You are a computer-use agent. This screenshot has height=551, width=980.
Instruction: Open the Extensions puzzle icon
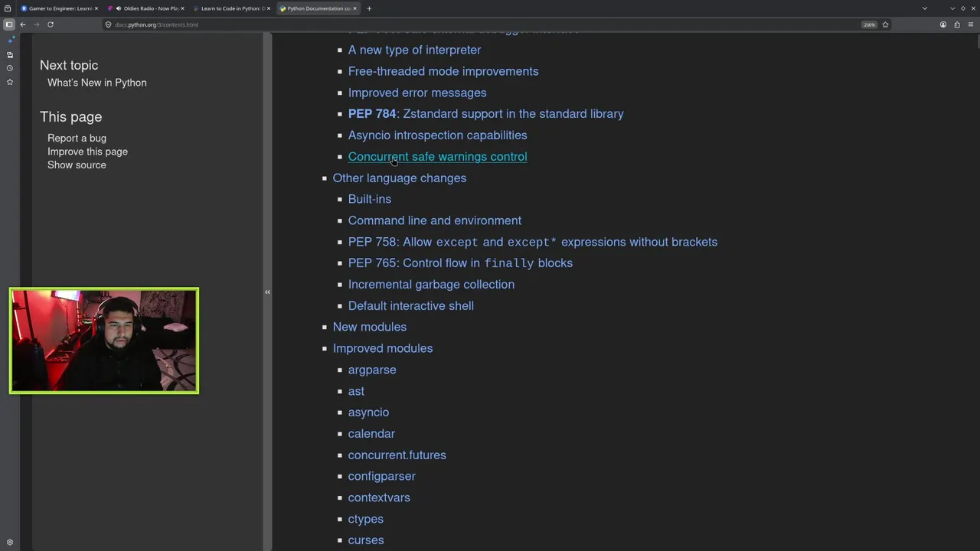coord(957,24)
